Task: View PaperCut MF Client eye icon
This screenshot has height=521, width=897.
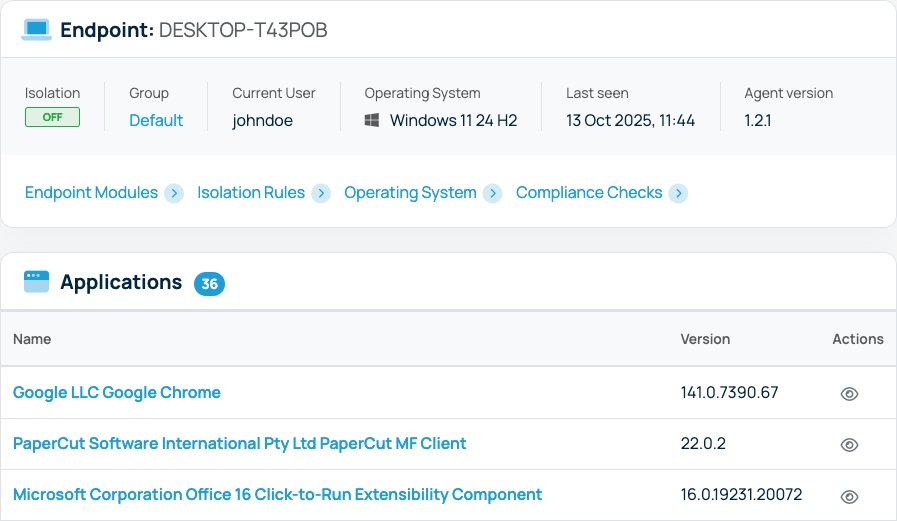Action: (x=849, y=445)
